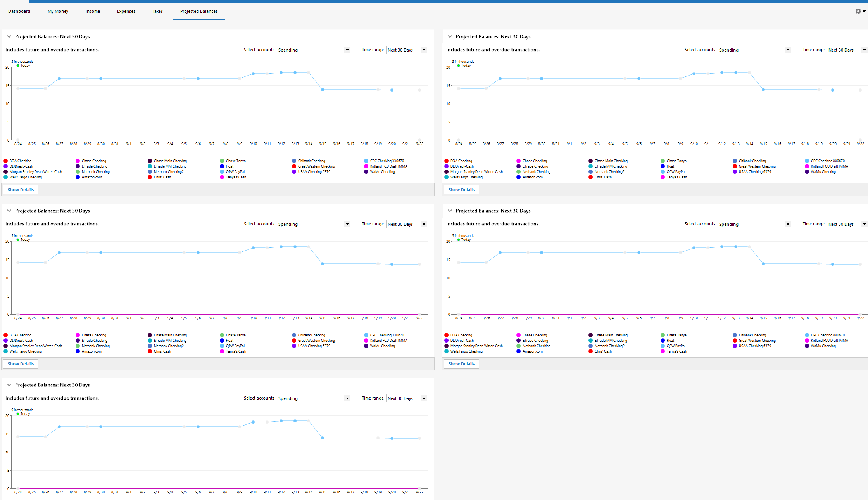Click 9/15 data point on top-left chart
Screen dimensions: 868x500
[323, 90]
